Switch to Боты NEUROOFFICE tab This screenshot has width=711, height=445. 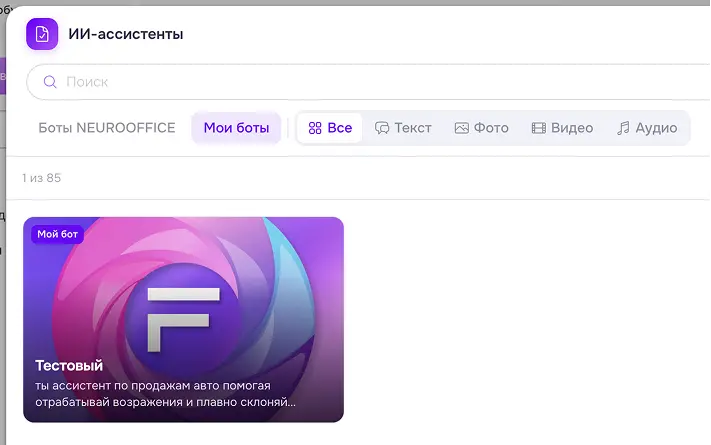(107, 128)
